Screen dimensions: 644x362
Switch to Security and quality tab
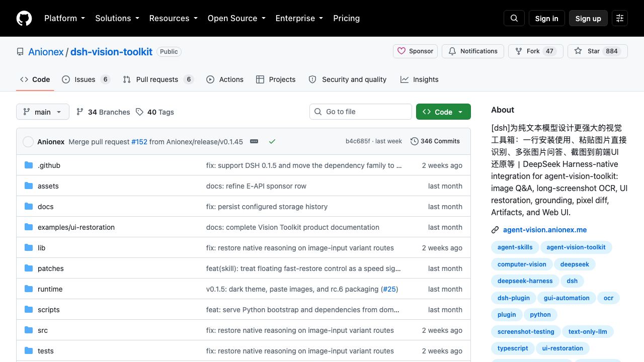coord(347,79)
